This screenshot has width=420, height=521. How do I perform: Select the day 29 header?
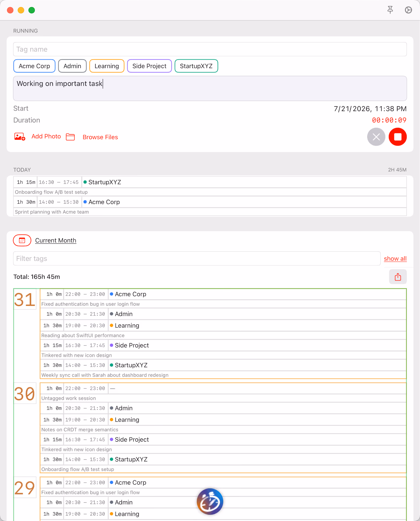point(25,488)
